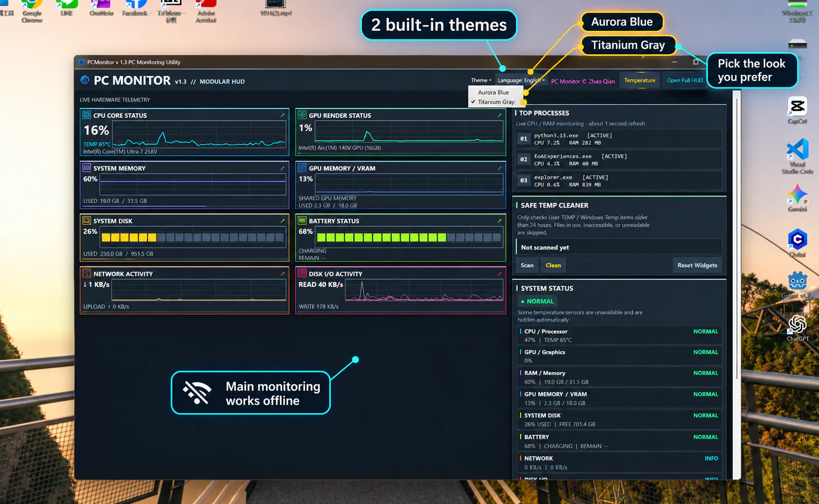Toggle the Temperature display button
The height and width of the screenshot is (504, 819).
coord(640,80)
